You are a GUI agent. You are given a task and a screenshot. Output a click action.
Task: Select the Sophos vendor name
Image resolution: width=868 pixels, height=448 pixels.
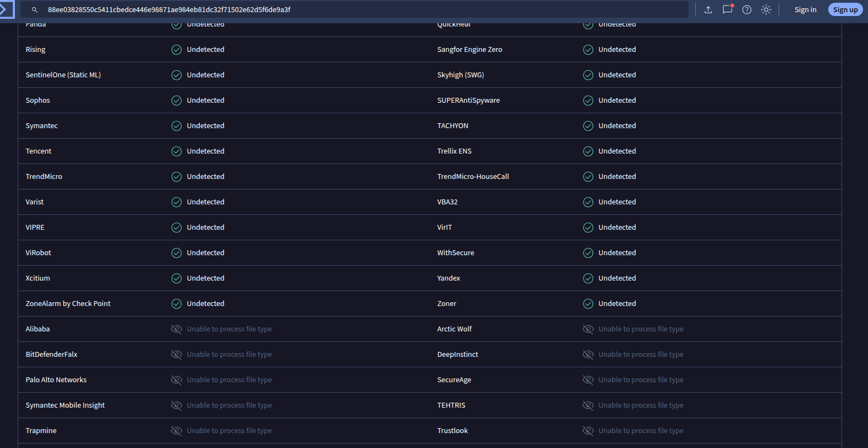coord(38,101)
